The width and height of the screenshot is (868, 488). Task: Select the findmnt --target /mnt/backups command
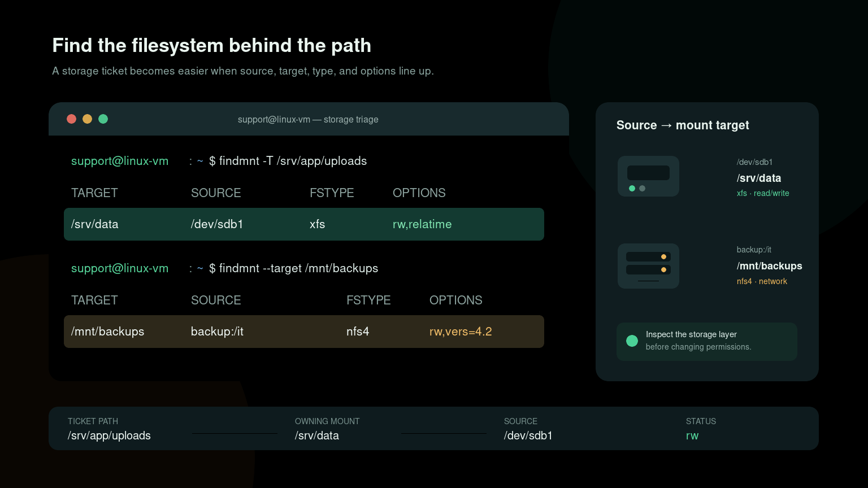298,268
